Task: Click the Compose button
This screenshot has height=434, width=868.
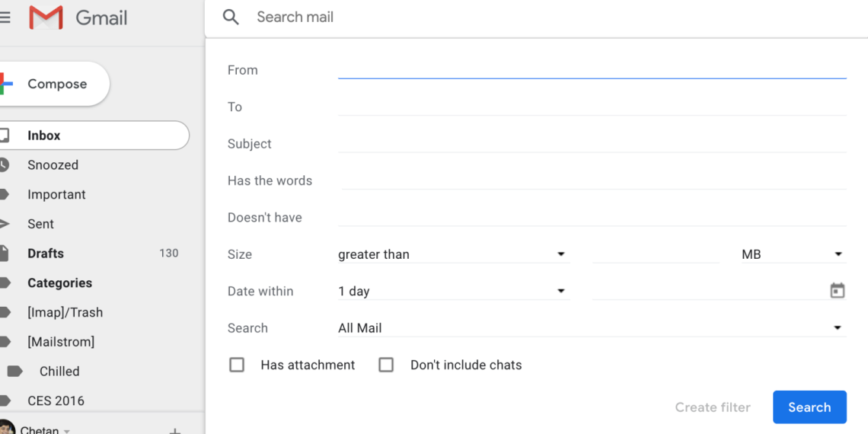Action: [55, 84]
